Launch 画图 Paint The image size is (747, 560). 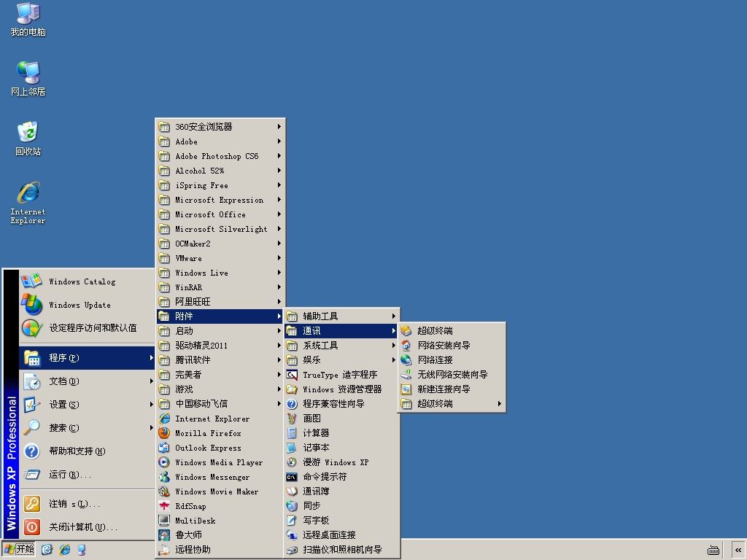click(341, 419)
